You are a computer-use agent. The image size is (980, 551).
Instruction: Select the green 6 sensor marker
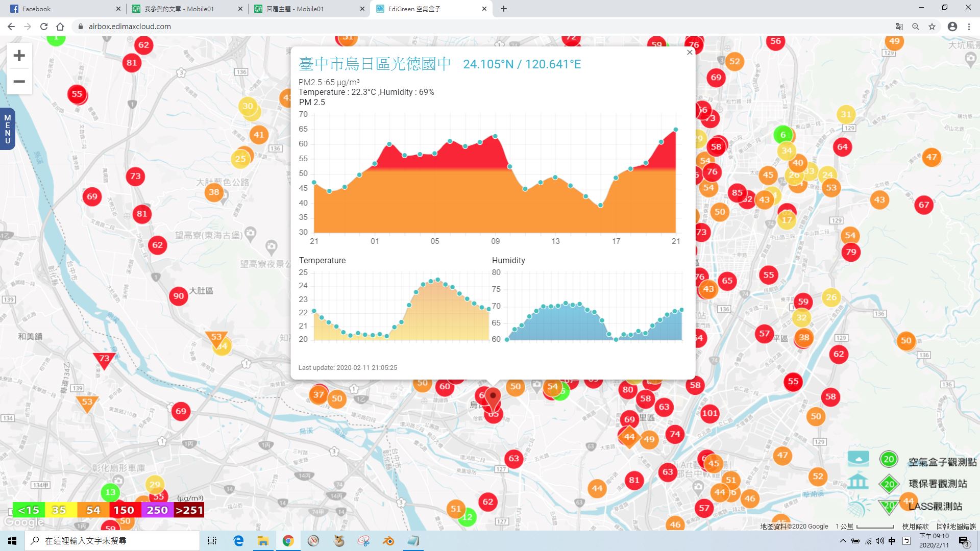[782, 135]
